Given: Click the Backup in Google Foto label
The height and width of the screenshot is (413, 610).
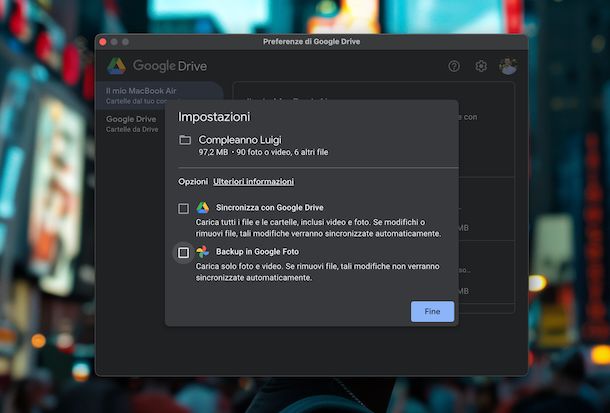Looking at the screenshot, I should (x=257, y=252).
